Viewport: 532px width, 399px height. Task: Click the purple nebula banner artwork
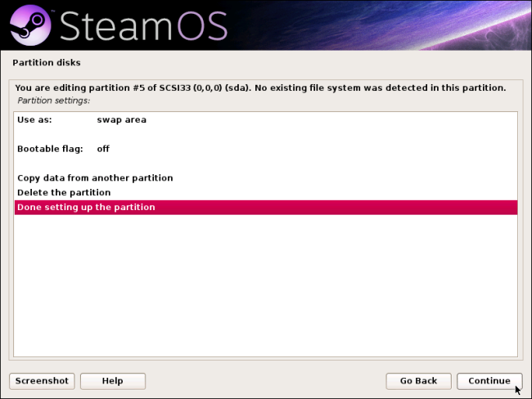pos(390,25)
